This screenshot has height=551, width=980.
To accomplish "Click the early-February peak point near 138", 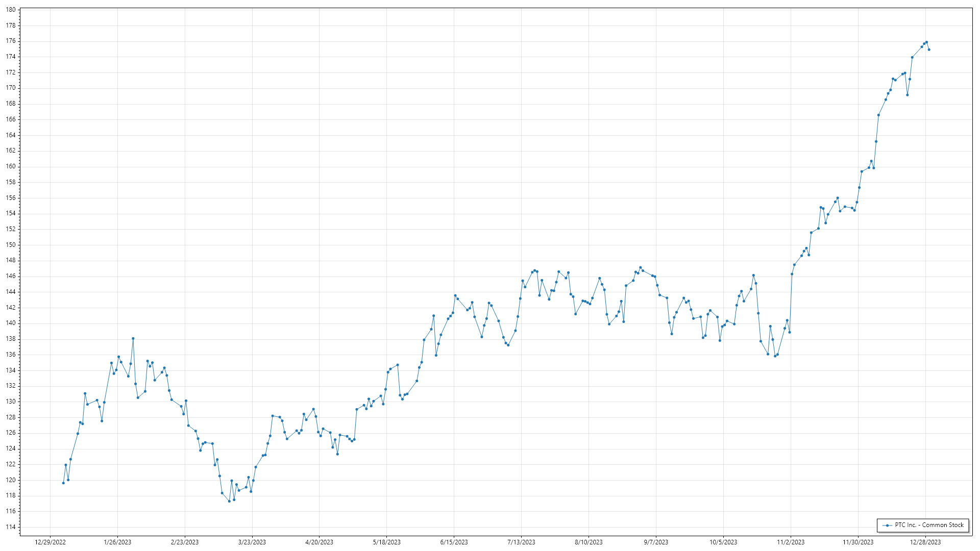I will pos(133,338).
